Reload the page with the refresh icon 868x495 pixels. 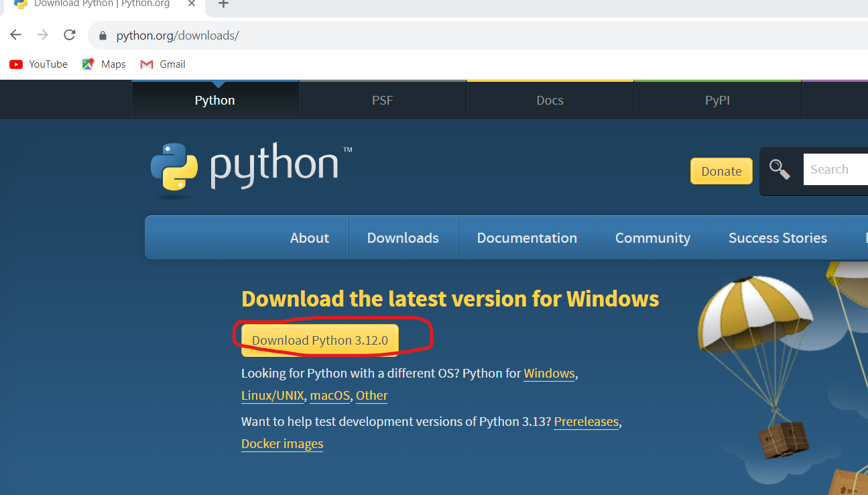70,35
